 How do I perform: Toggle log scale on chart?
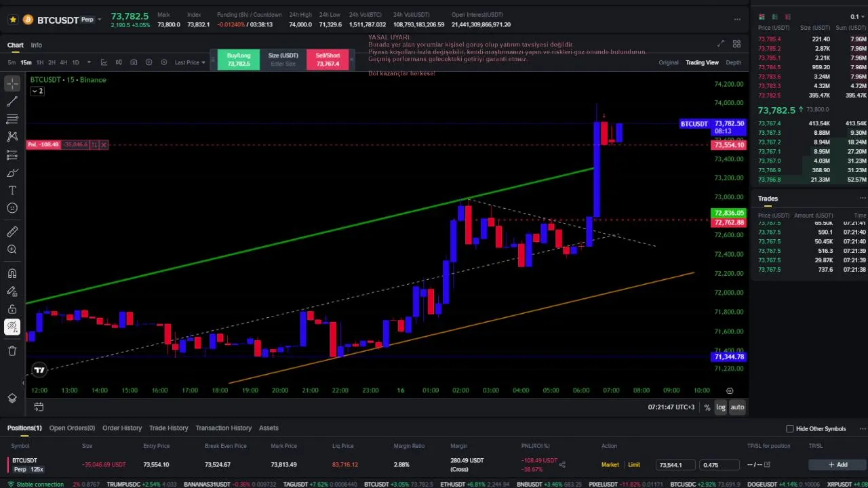[720, 407]
